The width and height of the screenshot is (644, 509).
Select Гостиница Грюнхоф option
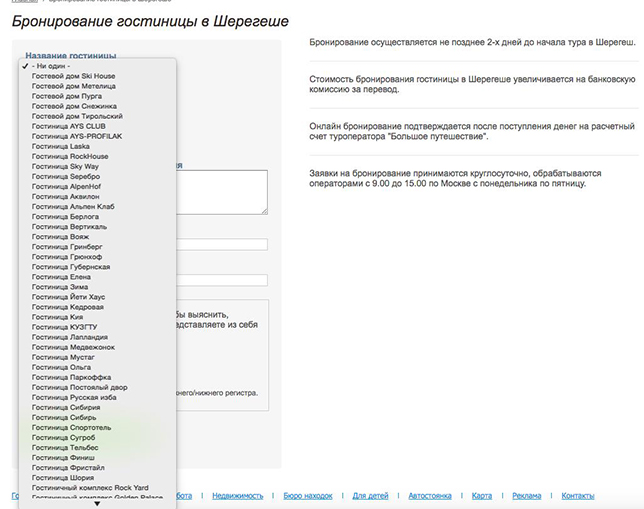[x=97, y=257]
